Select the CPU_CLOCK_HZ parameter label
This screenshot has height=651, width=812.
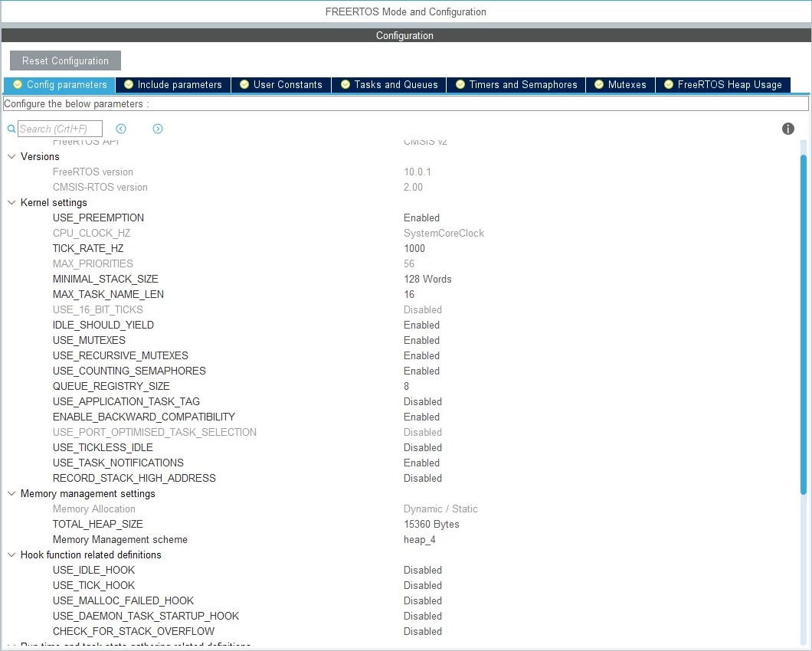(92, 233)
